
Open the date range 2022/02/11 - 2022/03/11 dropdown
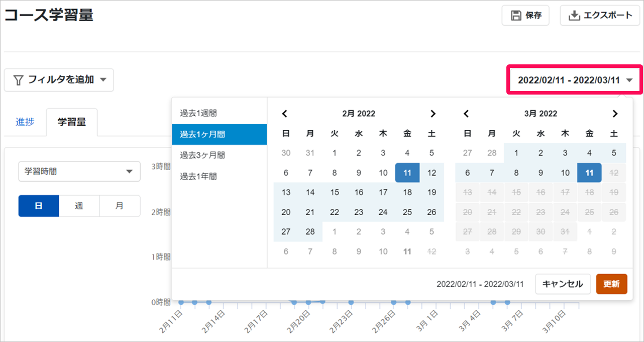575,80
